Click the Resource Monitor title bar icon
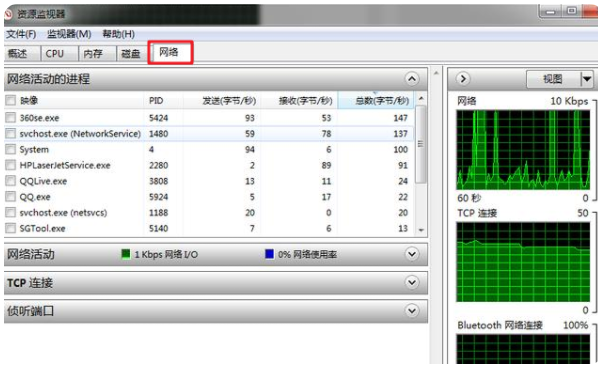 (8, 14)
